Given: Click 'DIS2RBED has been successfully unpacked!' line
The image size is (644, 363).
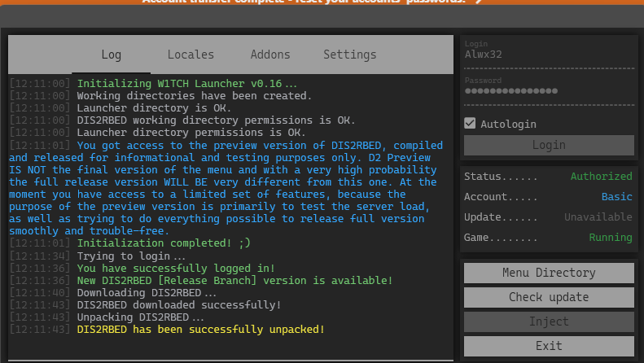Looking at the screenshot, I should 201,330.
